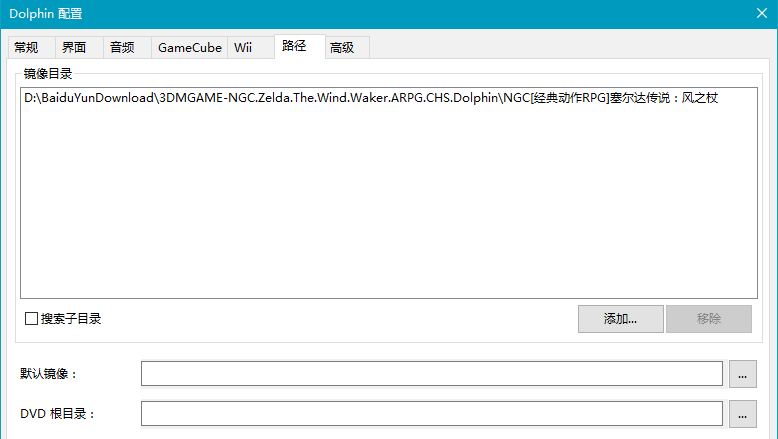This screenshot has width=778, height=439.
Task: Open the Wii settings tab
Action: coord(251,48)
